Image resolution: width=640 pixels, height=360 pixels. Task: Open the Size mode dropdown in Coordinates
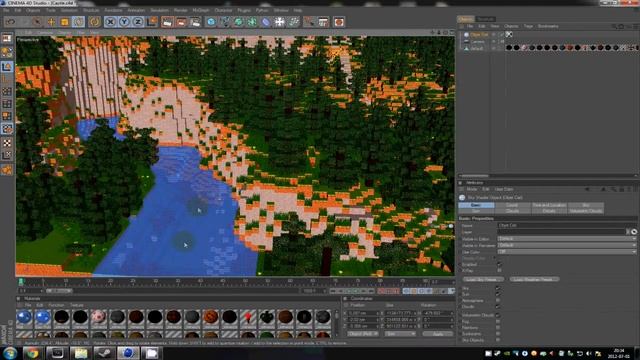400,334
